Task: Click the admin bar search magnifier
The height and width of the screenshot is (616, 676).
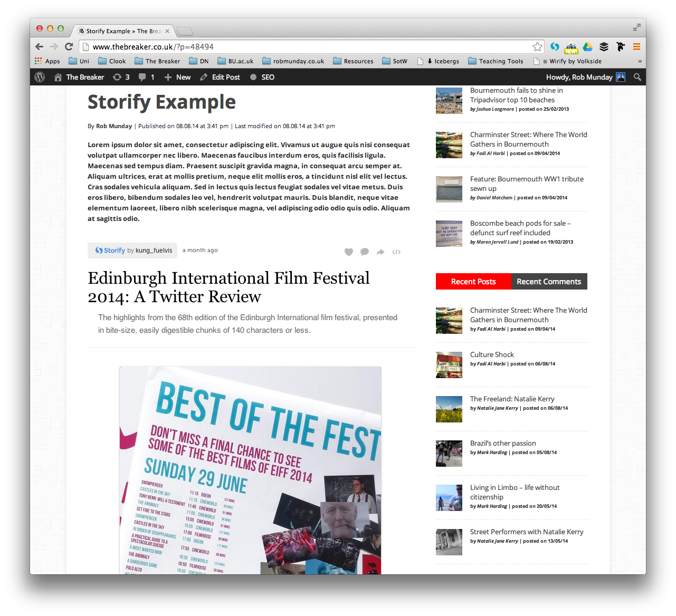Action: [x=637, y=77]
